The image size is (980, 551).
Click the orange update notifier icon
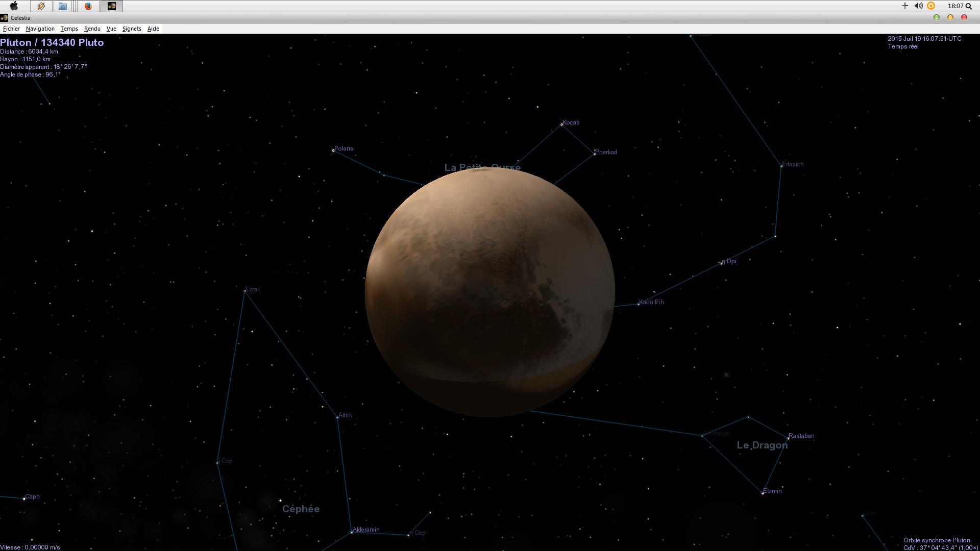coord(931,6)
